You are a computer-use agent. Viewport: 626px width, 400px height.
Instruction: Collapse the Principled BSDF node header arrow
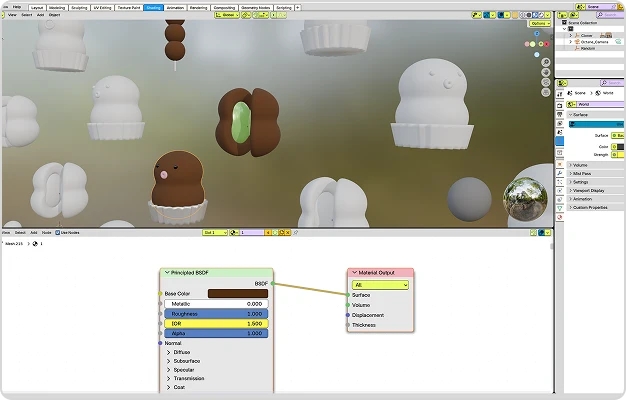click(167, 273)
